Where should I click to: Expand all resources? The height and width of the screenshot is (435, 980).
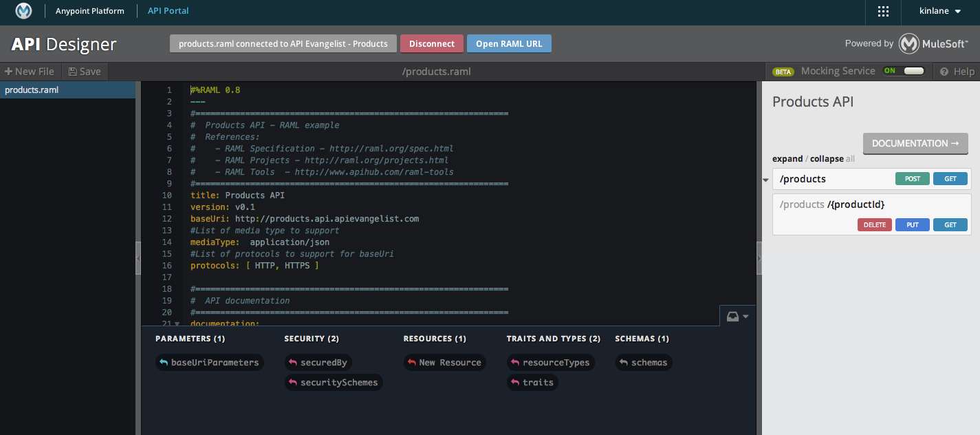(x=787, y=159)
